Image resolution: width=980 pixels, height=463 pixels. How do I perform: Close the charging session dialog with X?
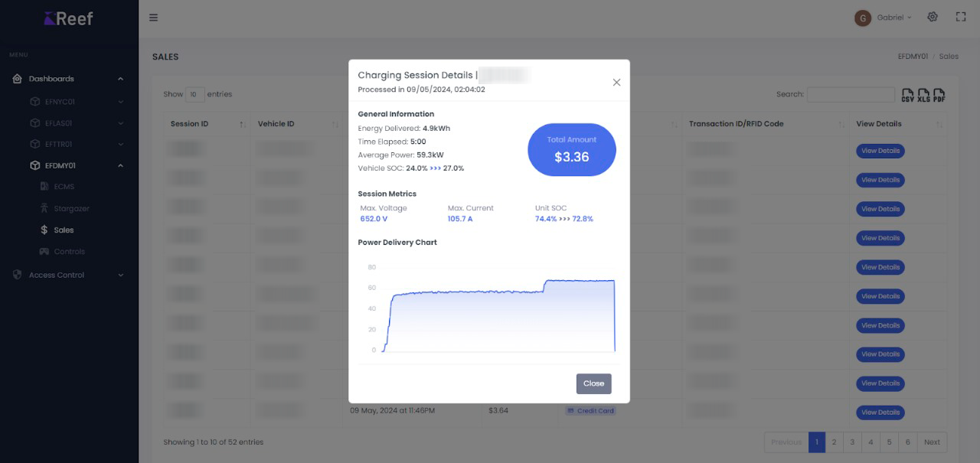[616, 83]
